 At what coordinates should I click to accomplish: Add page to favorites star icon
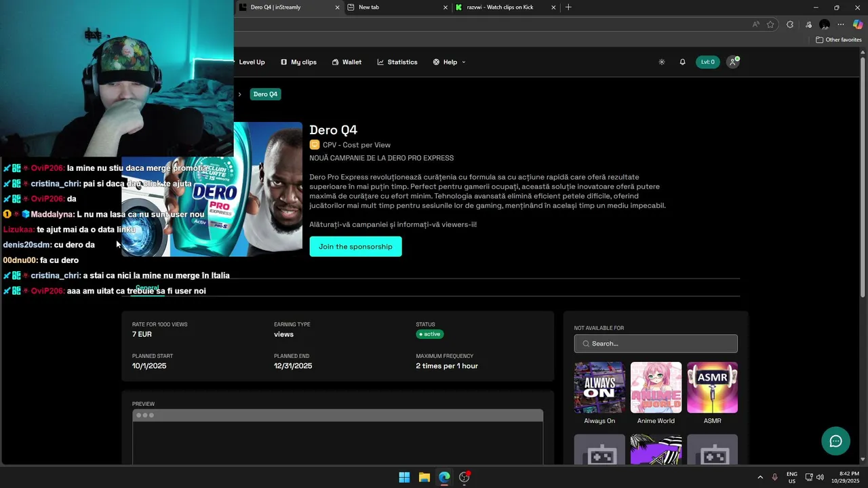pos(770,24)
